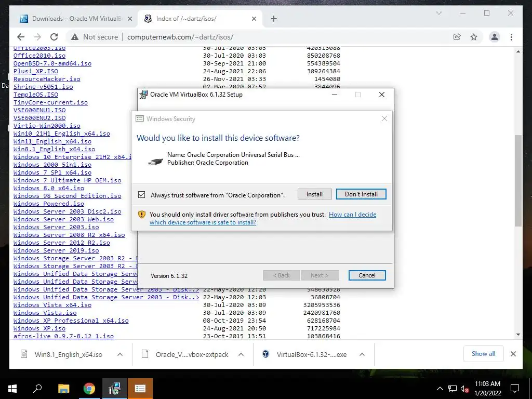The image size is (532, 399).
Task: Reload the page with refresh icon
Action: 54,37
